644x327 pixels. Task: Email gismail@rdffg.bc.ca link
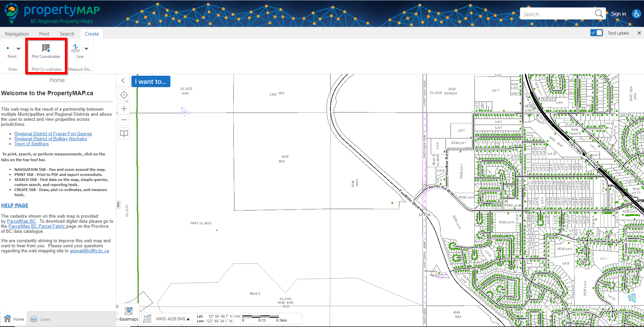89,251
